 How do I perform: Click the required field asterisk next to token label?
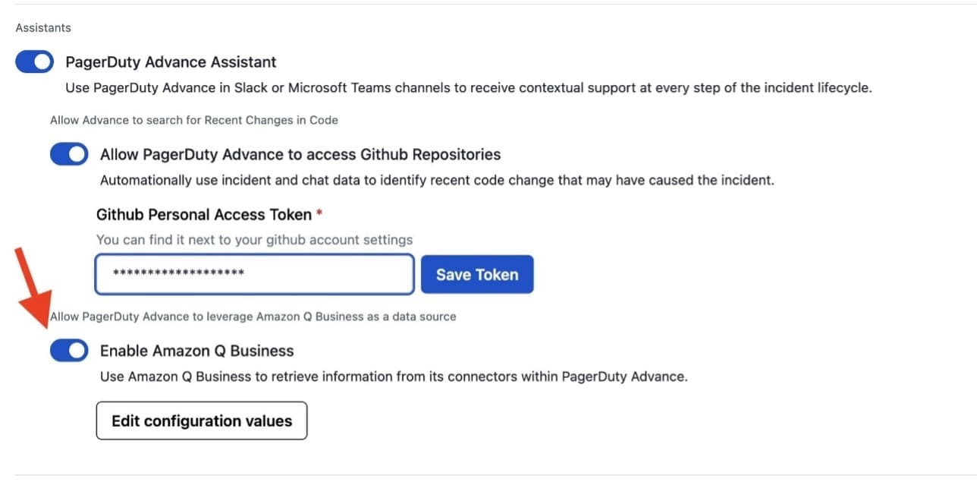317,213
